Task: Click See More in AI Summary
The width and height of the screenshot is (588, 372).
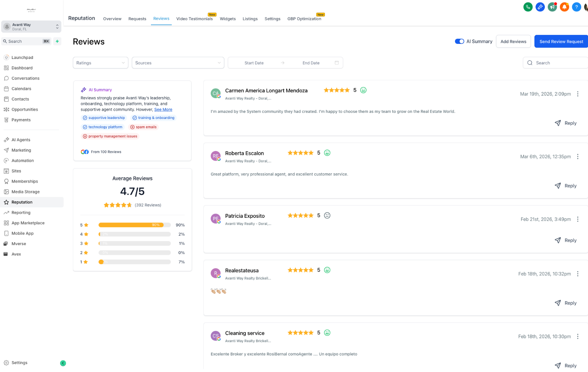Action: coord(163,110)
